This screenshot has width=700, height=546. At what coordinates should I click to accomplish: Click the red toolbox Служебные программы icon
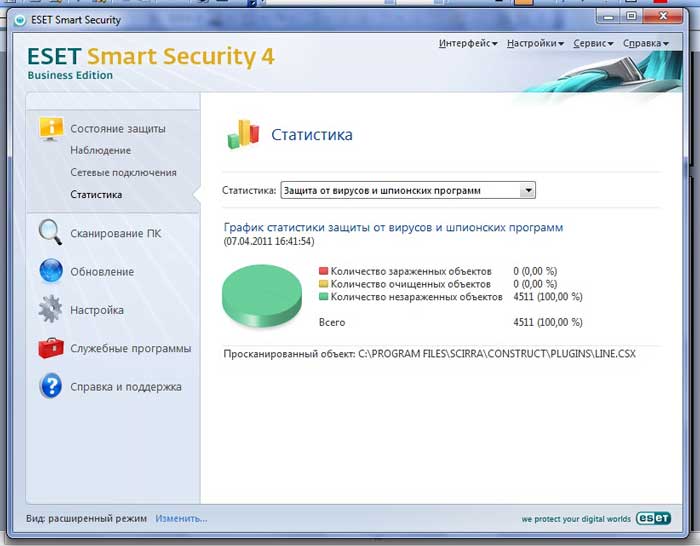(x=51, y=348)
